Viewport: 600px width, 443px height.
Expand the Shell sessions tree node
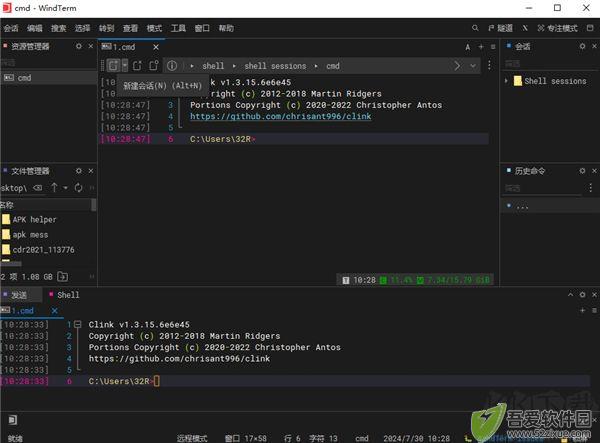click(506, 81)
